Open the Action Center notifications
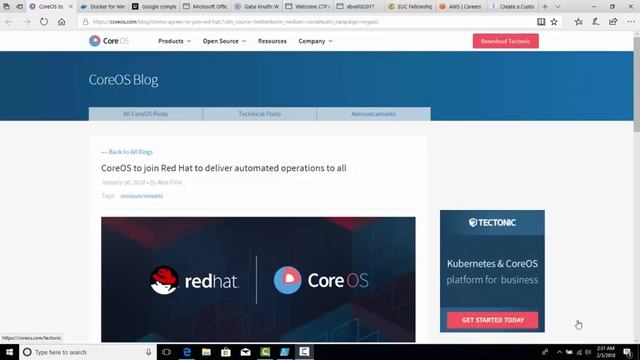 pos(627,352)
